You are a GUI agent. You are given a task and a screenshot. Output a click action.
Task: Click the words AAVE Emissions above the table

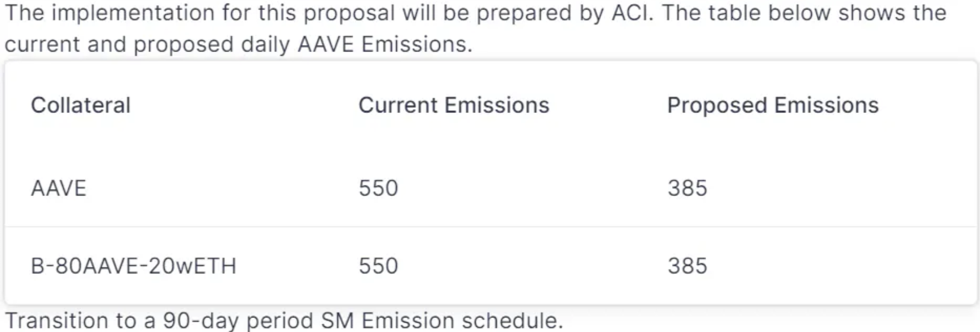tap(384, 45)
